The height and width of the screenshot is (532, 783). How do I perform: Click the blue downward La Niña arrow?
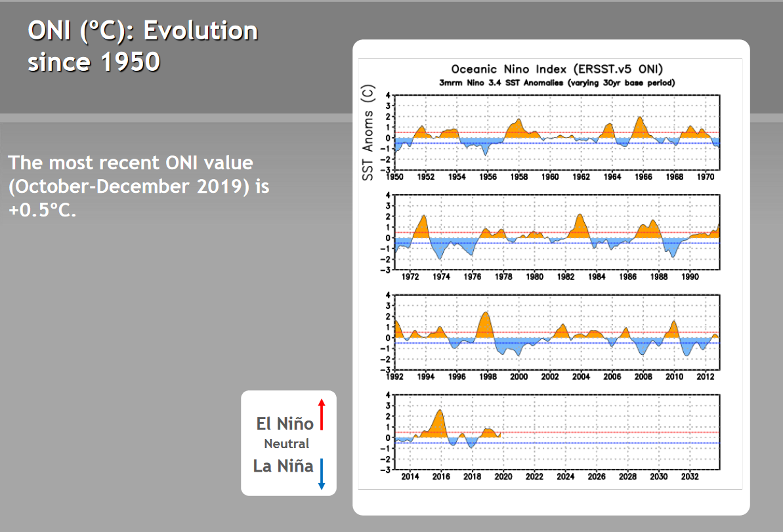coord(322,474)
